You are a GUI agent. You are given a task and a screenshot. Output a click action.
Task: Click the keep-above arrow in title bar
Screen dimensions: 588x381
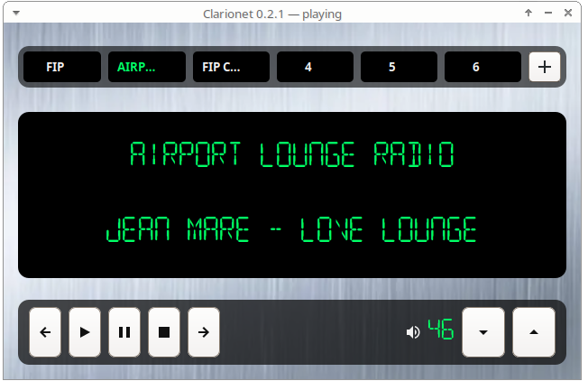click(528, 14)
